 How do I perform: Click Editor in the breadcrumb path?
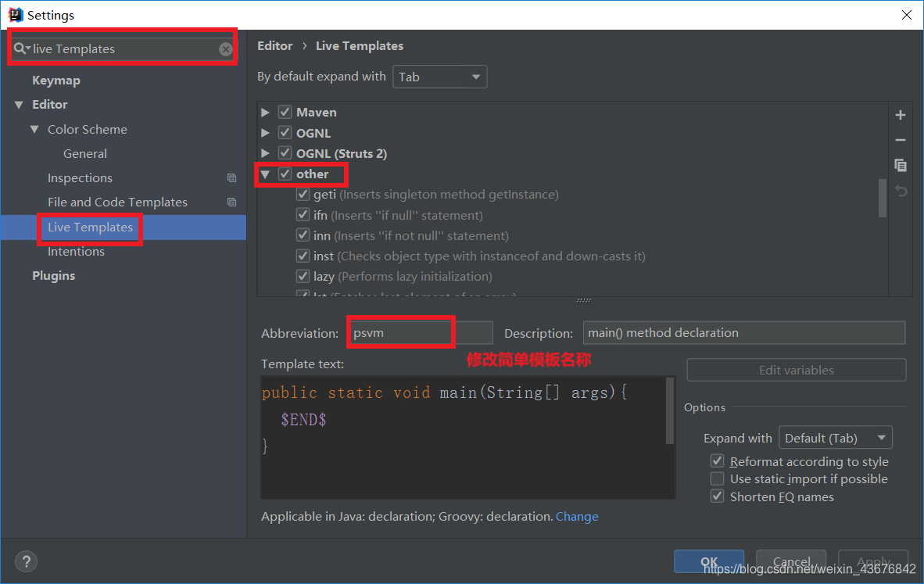click(x=274, y=46)
